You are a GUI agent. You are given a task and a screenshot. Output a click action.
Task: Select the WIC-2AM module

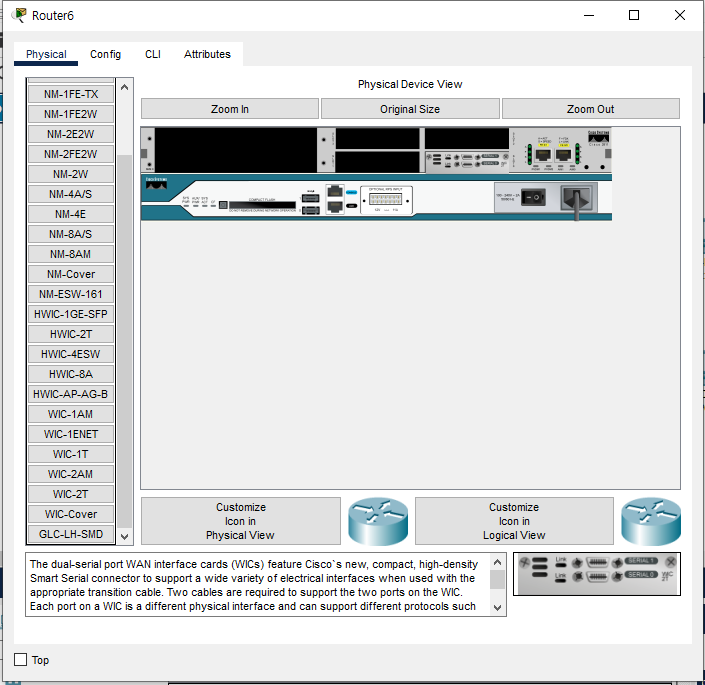[71, 474]
